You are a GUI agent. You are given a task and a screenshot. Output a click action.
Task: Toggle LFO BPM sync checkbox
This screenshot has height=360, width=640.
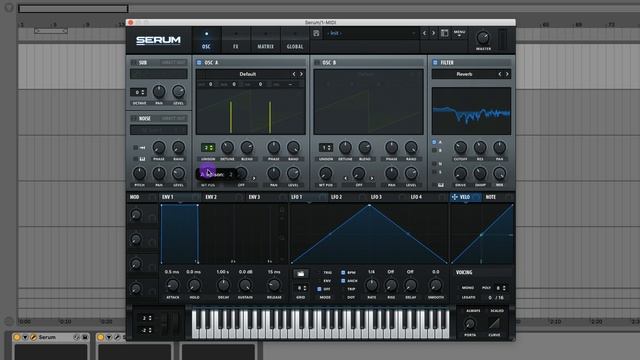(x=343, y=272)
